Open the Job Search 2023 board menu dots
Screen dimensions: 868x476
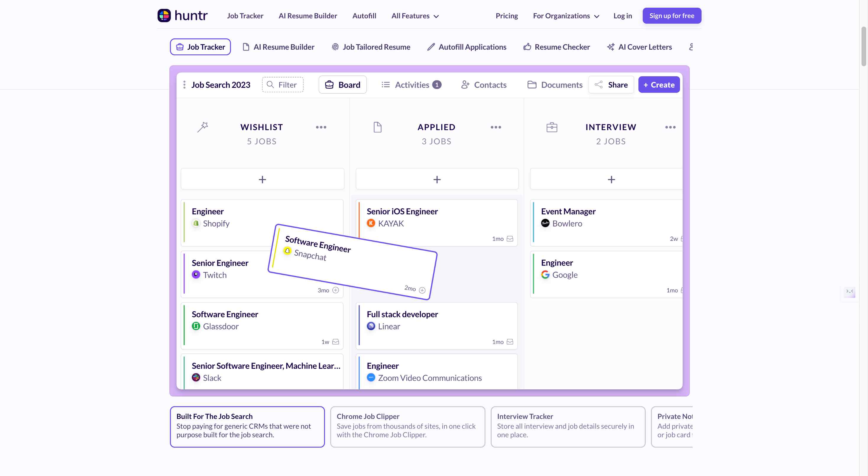pos(184,85)
